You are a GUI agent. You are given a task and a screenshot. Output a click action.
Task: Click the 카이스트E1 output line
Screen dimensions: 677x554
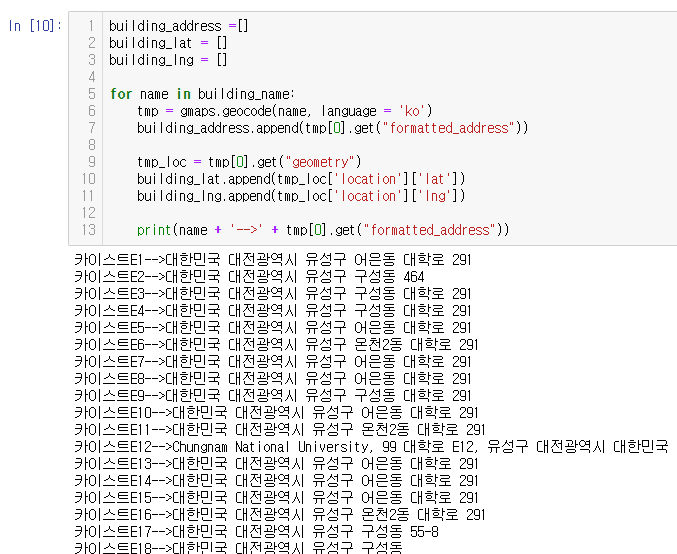(x=272, y=260)
